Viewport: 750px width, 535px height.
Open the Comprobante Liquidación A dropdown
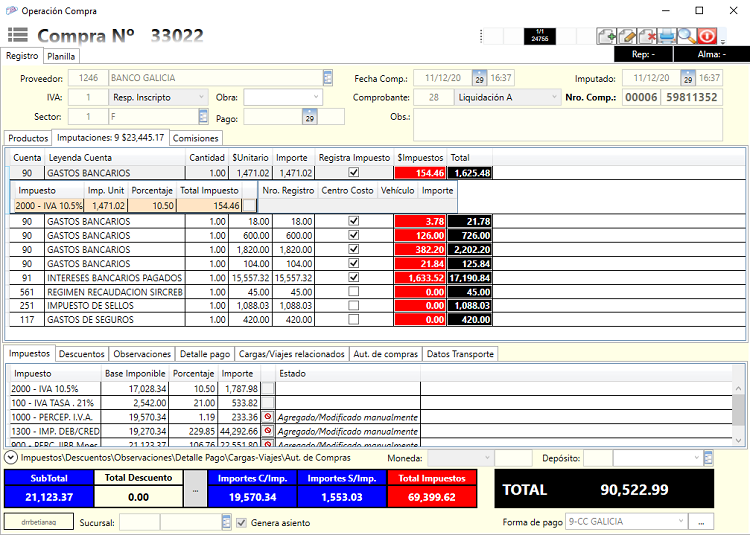(x=554, y=97)
